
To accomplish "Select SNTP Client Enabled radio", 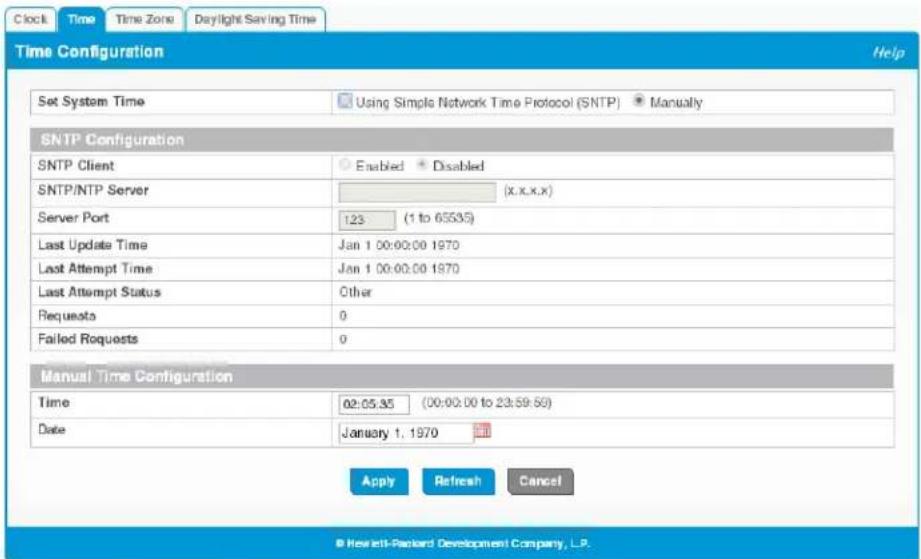I will coord(345,165).
